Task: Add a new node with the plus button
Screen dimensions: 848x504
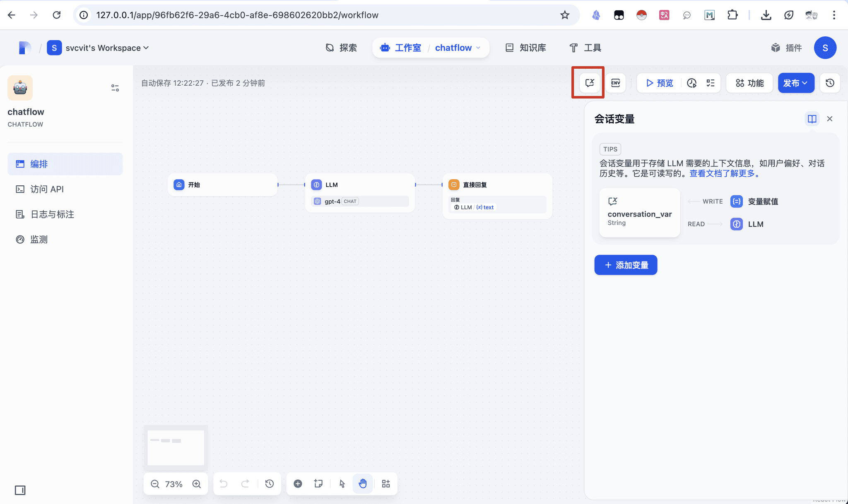Action: 298,483
